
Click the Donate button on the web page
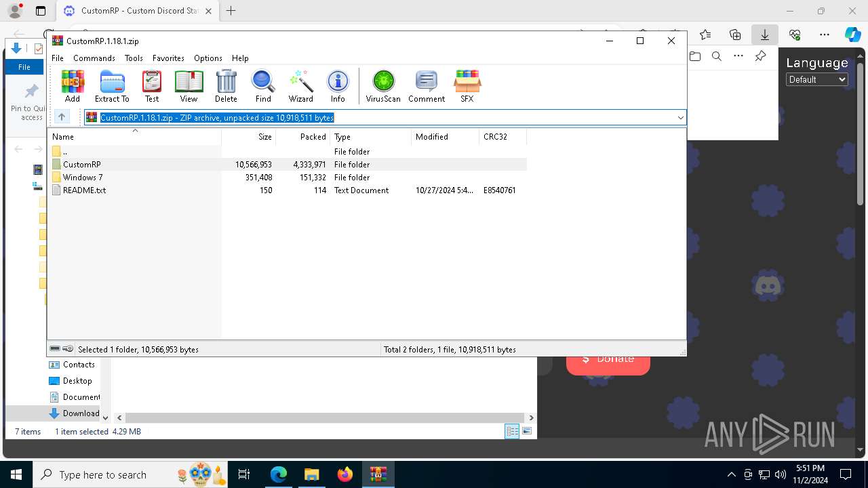click(608, 359)
